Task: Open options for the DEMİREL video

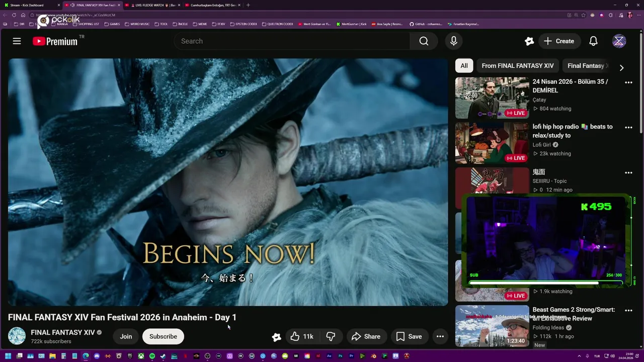Action: (628, 82)
